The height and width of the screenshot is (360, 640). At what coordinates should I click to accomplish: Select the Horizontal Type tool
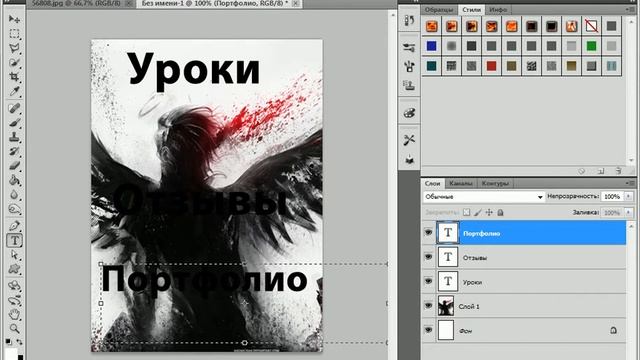(14, 240)
